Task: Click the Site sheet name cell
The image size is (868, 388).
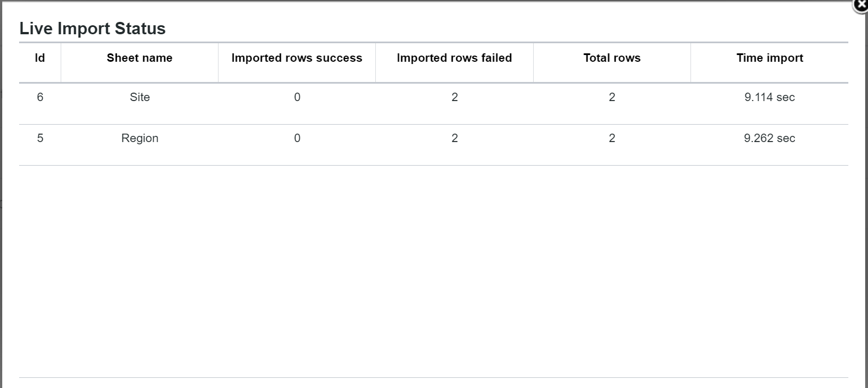Action: pos(139,97)
